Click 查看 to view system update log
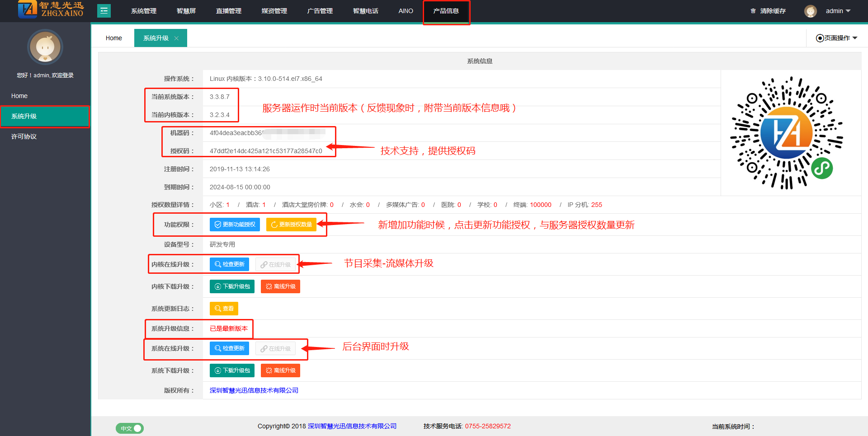This screenshot has height=436, width=868. click(224, 309)
